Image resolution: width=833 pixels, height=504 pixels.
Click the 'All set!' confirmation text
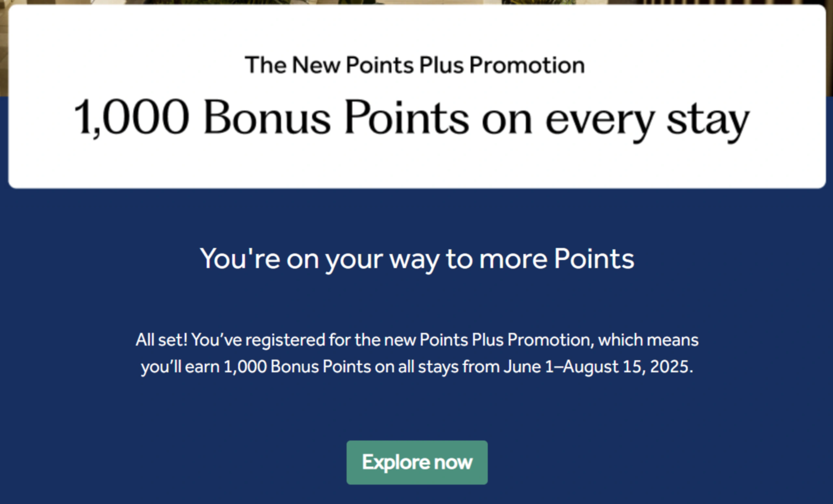(x=161, y=339)
